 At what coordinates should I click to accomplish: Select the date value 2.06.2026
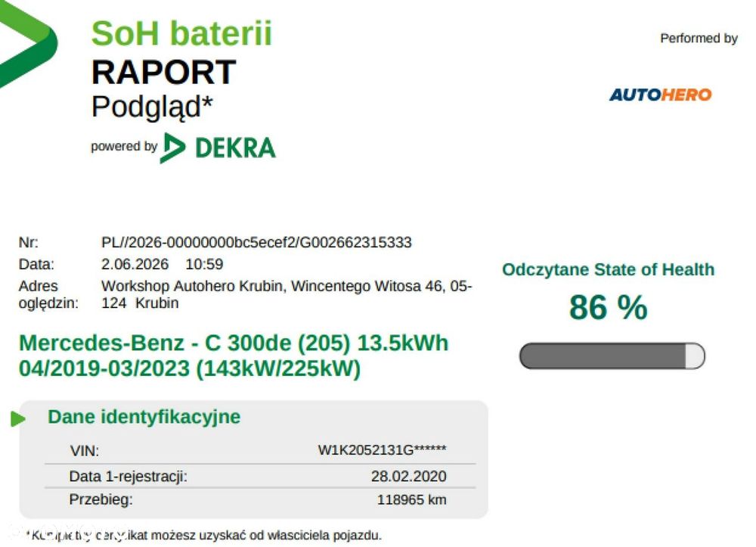pyautogui.click(x=135, y=264)
